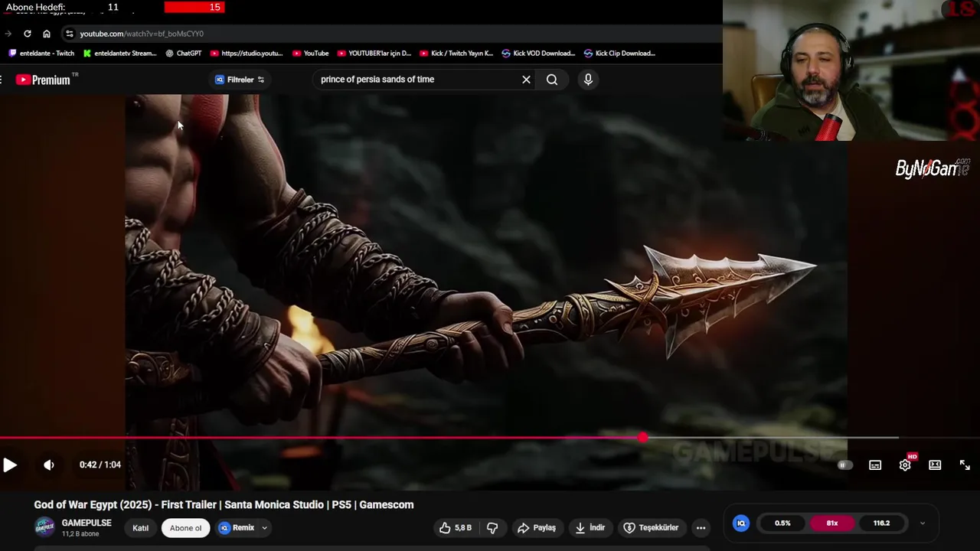
Task: Open Kick / Twitch Yayın K... bookmark
Action: pyautogui.click(x=456, y=54)
